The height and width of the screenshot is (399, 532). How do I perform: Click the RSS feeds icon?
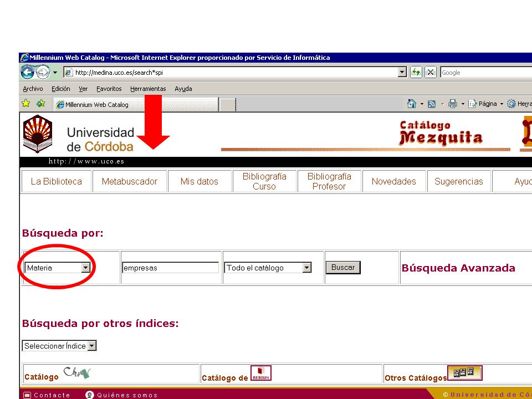click(x=432, y=104)
